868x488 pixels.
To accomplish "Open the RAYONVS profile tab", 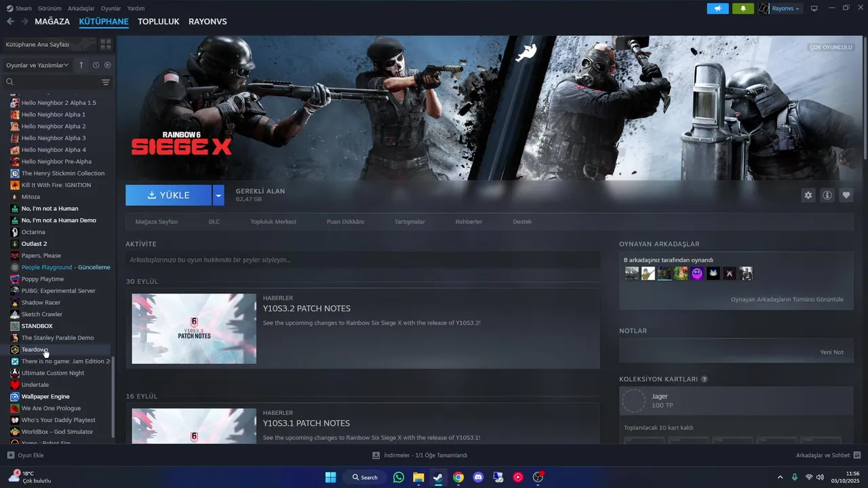I will [208, 22].
